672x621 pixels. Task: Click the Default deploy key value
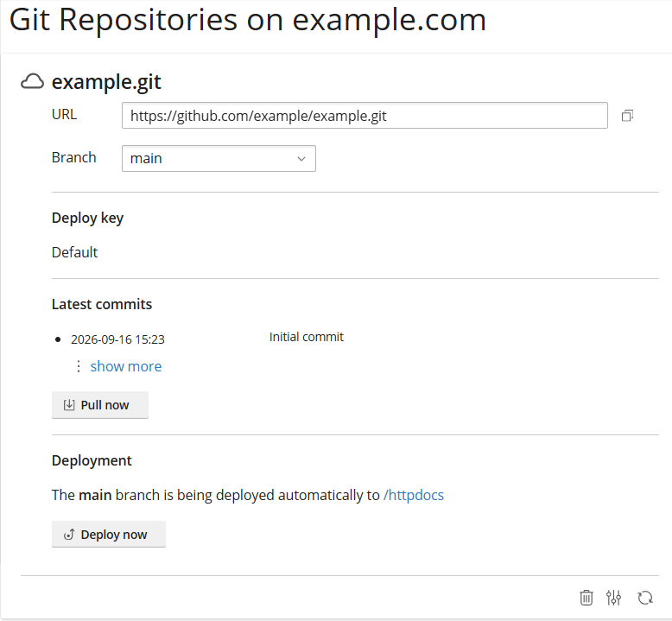(74, 252)
